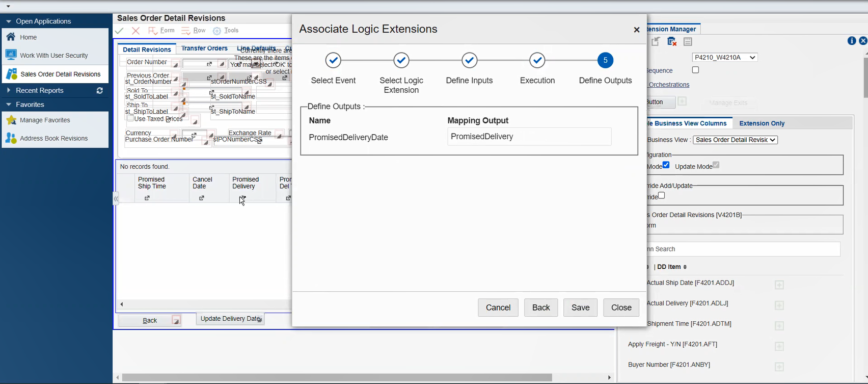Screen dimensions: 868x384
Task: Switch to the Detail Revisions tab
Action: pos(147,49)
